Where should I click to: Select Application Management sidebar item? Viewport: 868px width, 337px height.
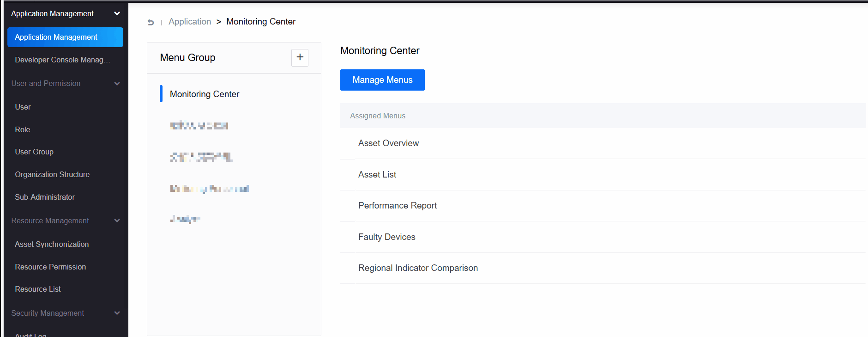[x=65, y=37]
